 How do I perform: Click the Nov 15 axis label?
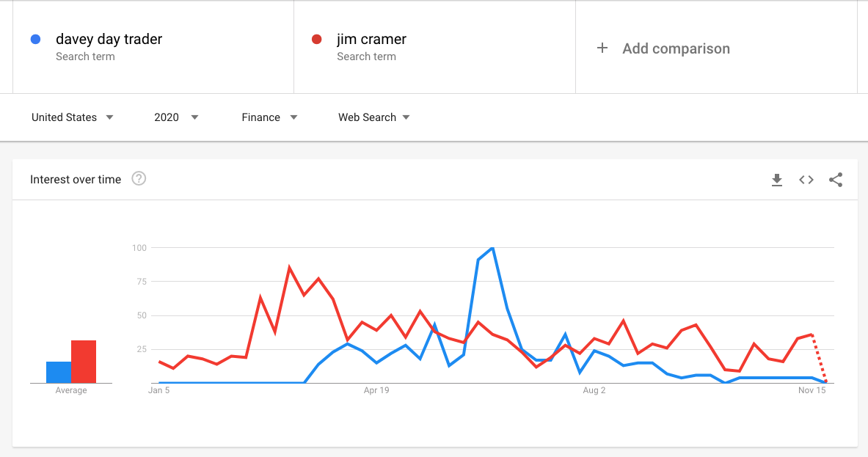tap(812, 390)
